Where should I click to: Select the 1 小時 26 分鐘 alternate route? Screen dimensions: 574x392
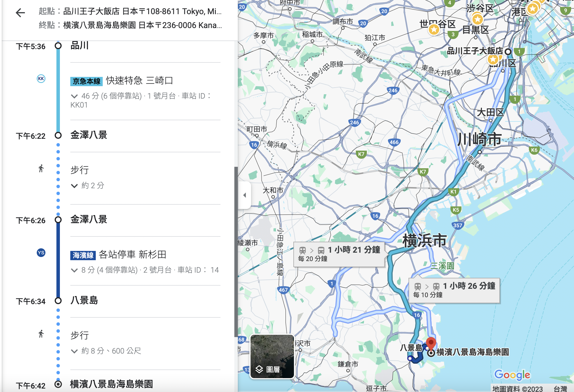[454, 290]
